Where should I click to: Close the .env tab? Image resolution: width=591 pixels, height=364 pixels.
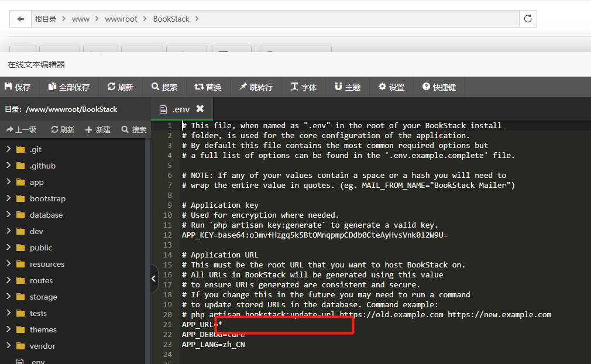(200, 108)
